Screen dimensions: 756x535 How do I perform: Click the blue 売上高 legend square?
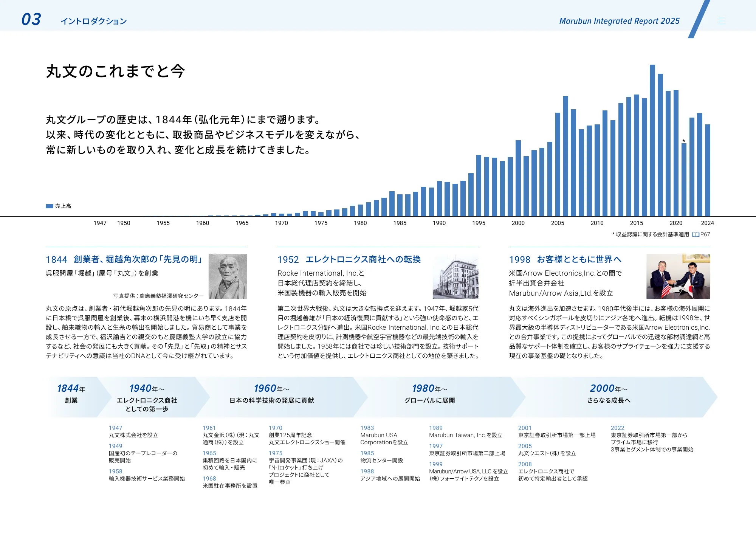point(49,206)
